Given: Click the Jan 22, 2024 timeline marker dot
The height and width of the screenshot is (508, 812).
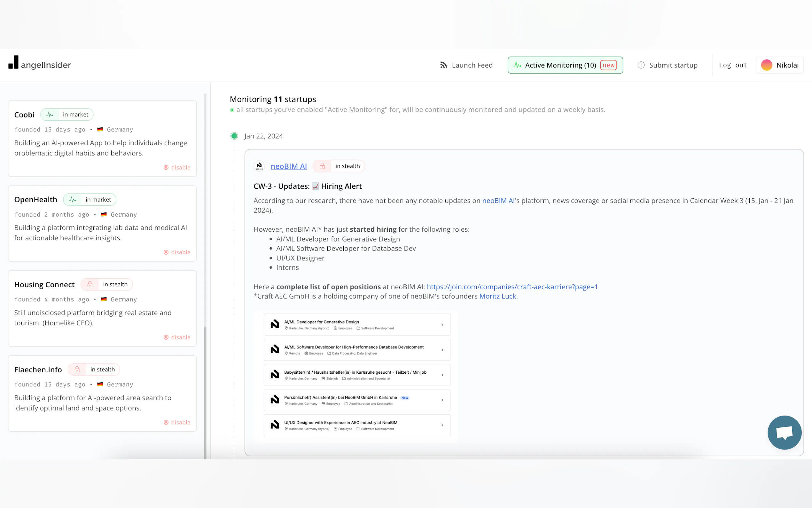Looking at the screenshot, I should click(x=234, y=136).
